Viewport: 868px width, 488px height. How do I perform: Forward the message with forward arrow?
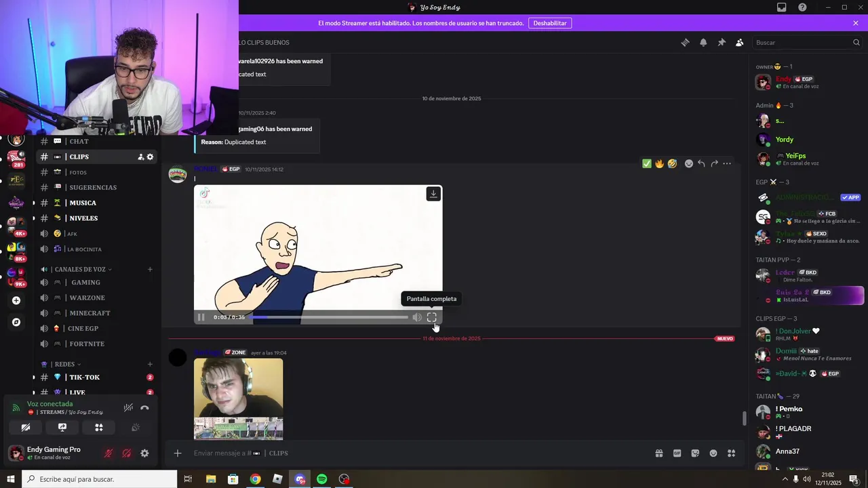click(714, 163)
